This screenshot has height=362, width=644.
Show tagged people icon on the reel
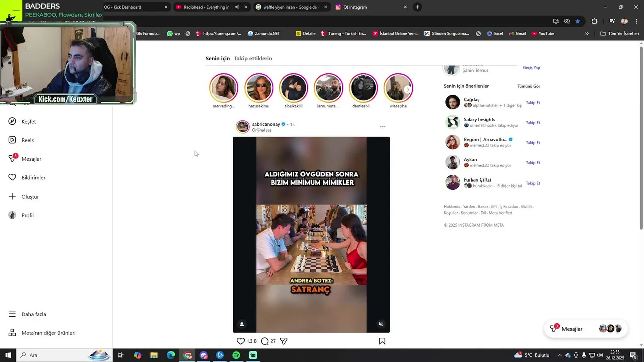[x=242, y=324]
